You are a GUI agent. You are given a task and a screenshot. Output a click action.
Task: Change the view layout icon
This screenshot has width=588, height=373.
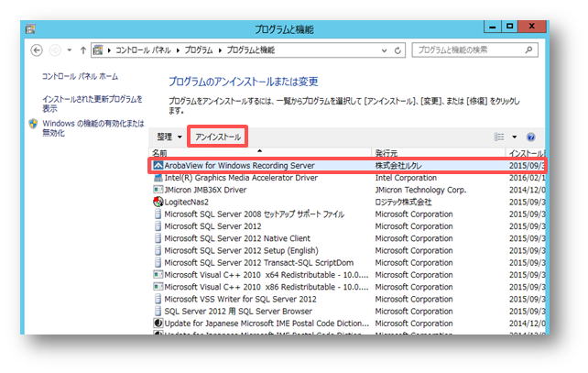tap(499, 137)
